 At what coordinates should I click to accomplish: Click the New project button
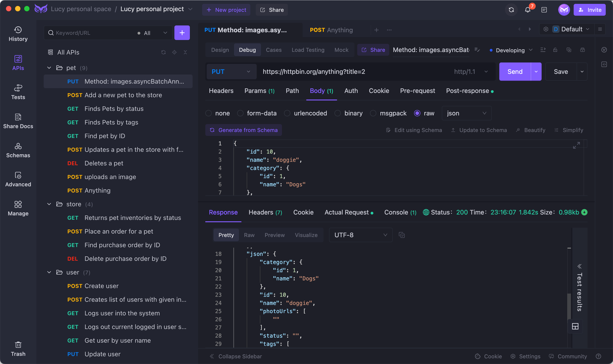click(226, 10)
